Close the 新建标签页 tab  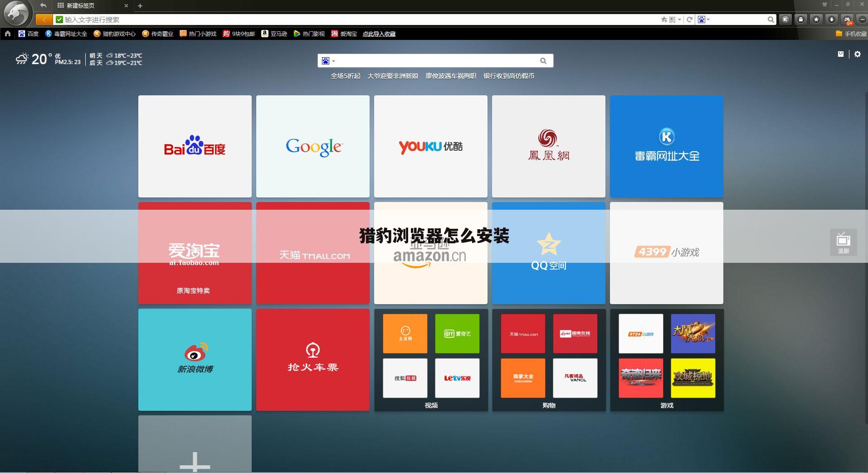pos(126,6)
